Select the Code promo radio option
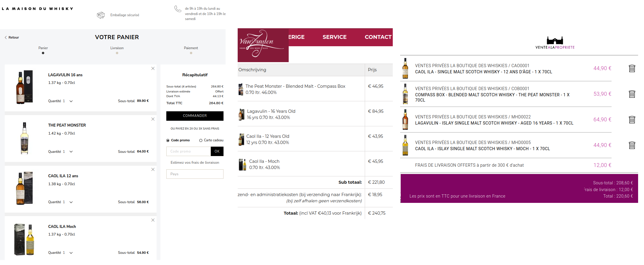Screen dimensions: 644x265 pyautogui.click(x=168, y=140)
